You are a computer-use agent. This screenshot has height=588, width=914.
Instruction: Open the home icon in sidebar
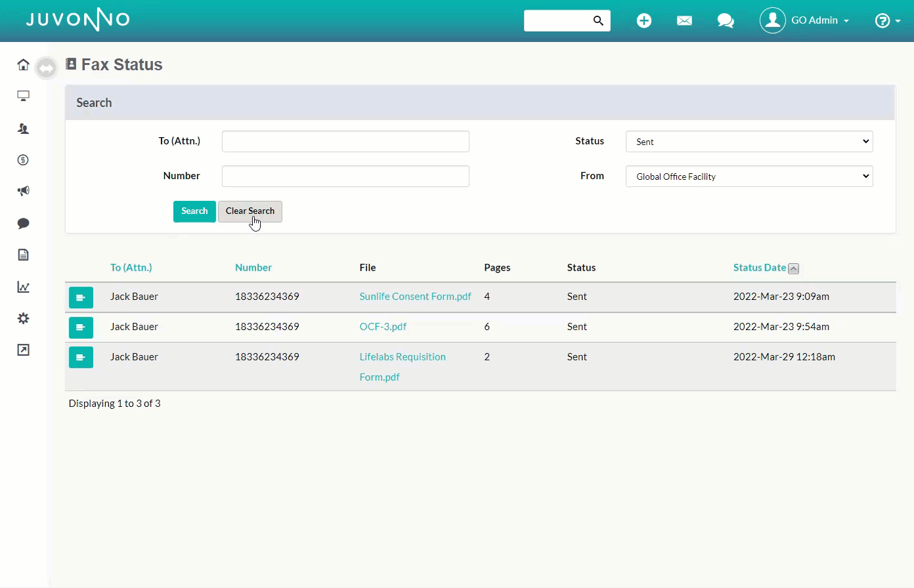tap(23, 64)
